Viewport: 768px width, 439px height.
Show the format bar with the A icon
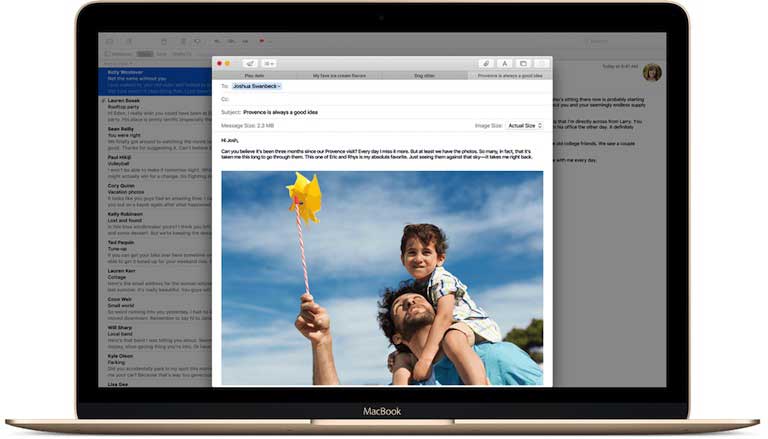tap(505, 63)
